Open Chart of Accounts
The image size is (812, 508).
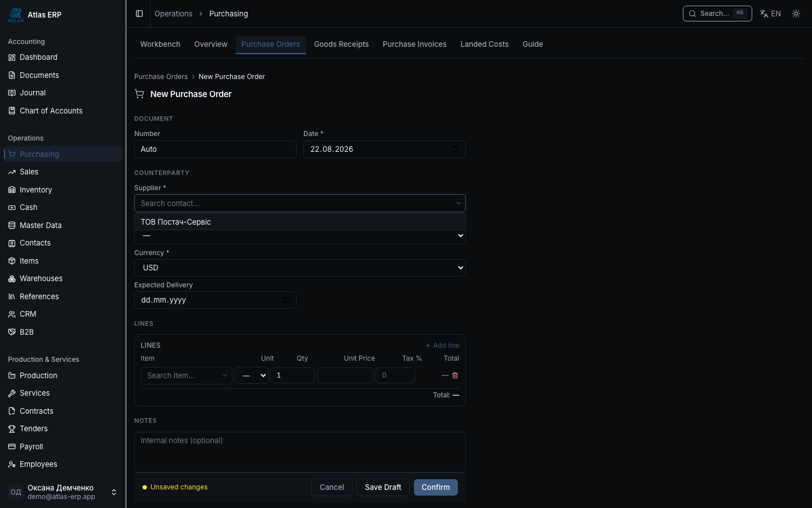[63, 111]
